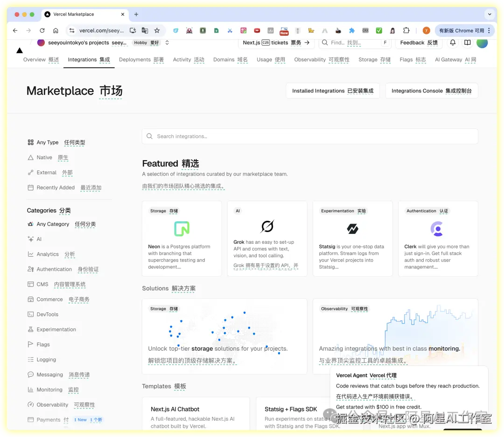Open the docs book icon
Screen dimensions: 504x437
[x=467, y=42]
